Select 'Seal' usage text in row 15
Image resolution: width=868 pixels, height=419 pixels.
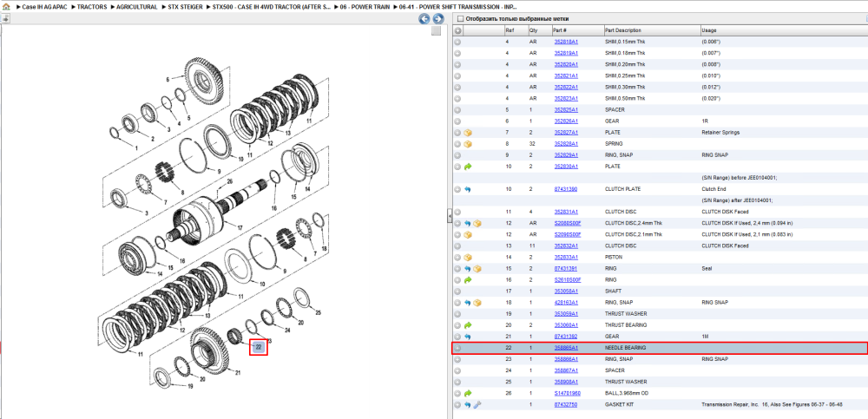tap(707, 268)
